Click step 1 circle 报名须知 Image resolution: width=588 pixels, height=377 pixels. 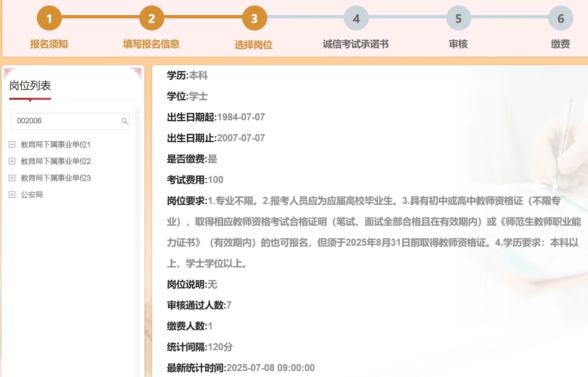pyautogui.click(x=49, y=18)
